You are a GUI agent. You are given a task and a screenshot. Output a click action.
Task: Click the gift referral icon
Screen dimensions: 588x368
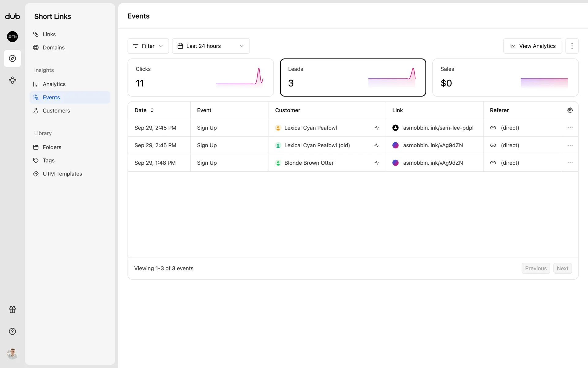[12, 309]
